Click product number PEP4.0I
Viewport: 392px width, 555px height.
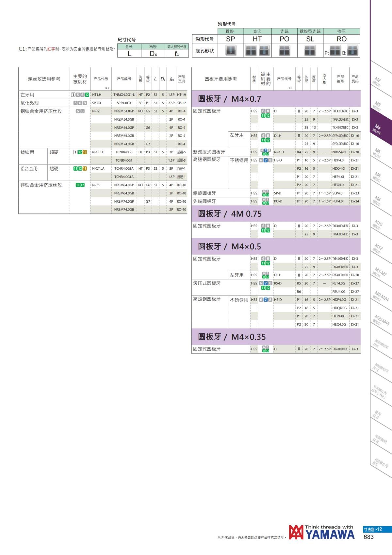pyautogui.click(x=338, y=201)
